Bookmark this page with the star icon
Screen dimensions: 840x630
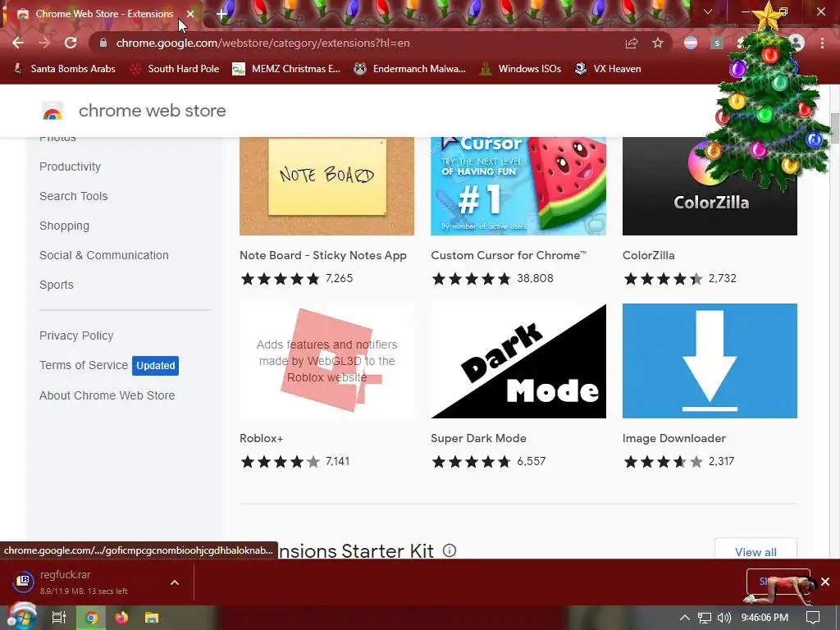[x=657, y=43]
